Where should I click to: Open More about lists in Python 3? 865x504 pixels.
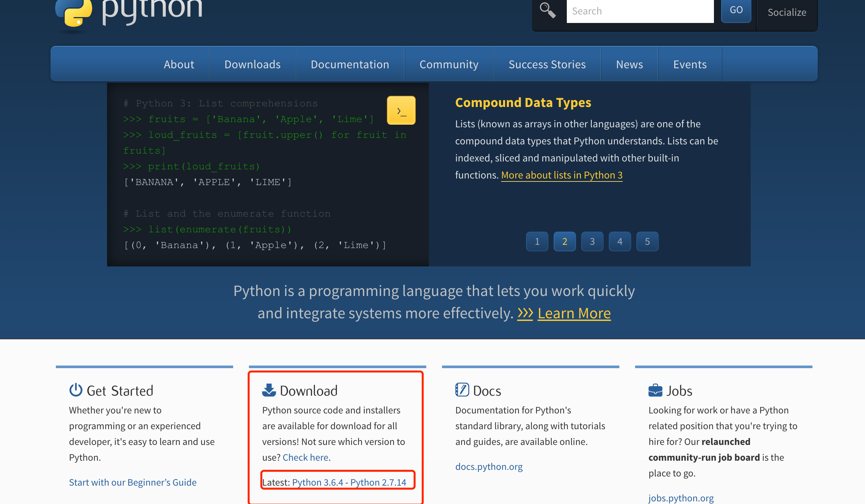pos(562,175)
